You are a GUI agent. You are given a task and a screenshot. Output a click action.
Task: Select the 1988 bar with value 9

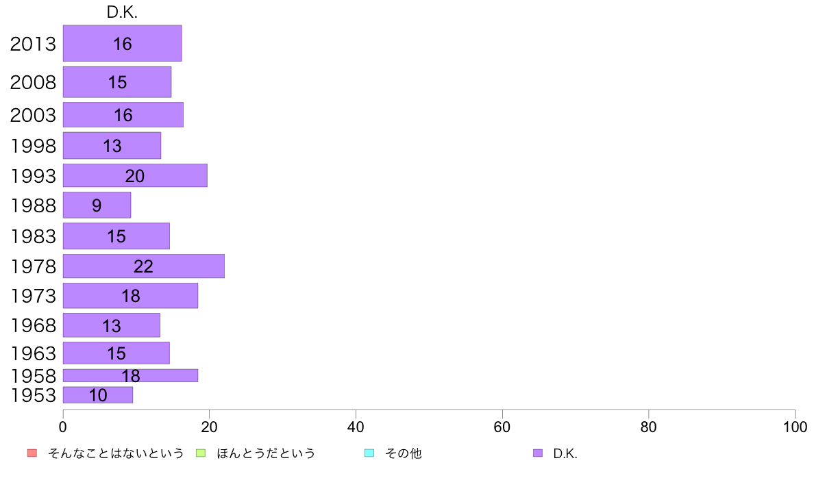pos(97,205)
